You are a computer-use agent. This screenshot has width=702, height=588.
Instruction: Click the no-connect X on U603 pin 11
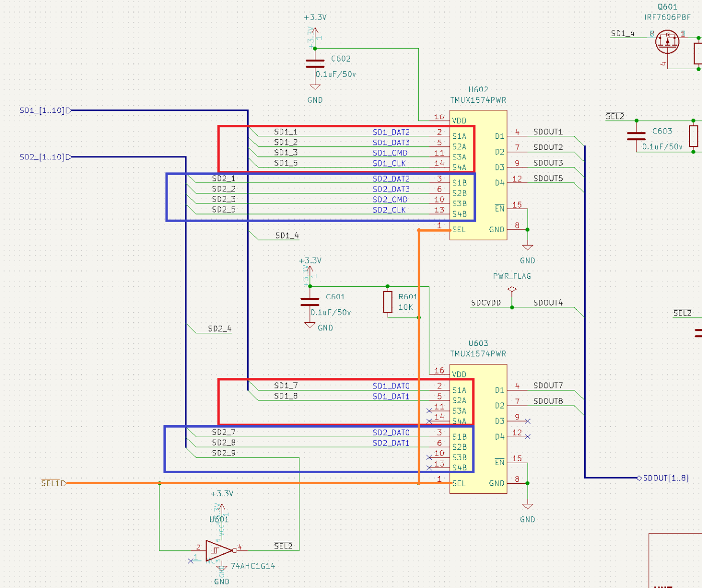click(429, 411)
